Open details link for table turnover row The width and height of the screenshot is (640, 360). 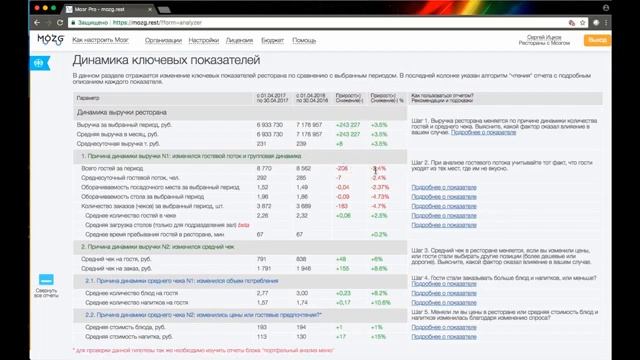coord(444,197)
